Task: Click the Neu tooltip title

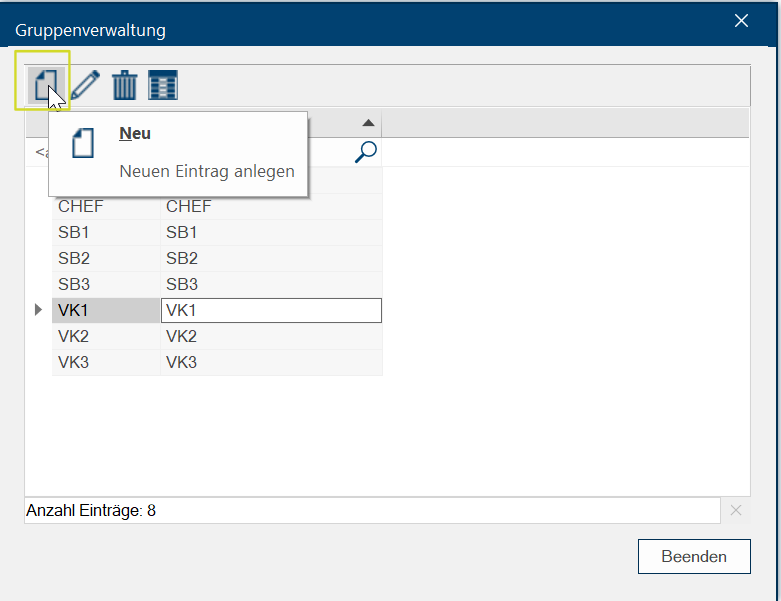Action: tap(135, 134)
